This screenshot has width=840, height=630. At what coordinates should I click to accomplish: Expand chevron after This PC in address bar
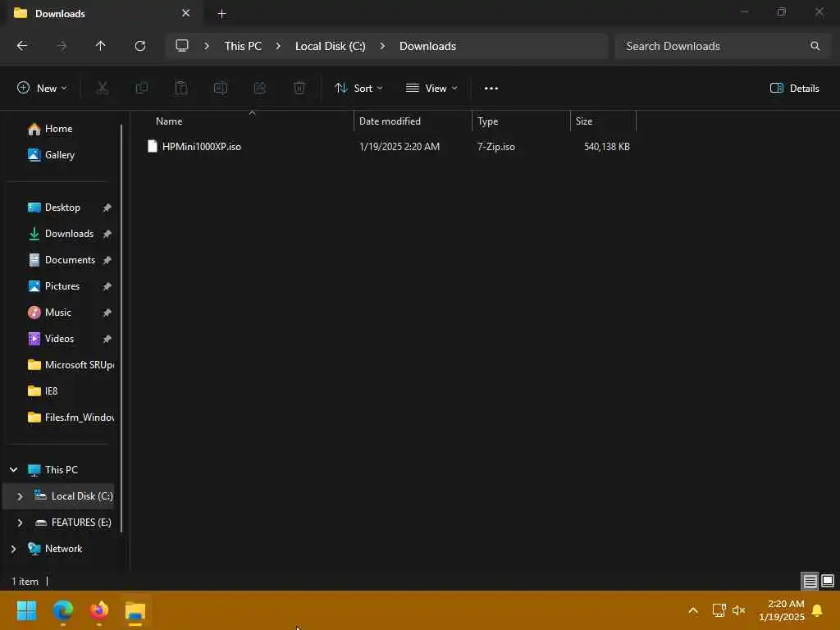pyautogui.click(x=278, y=46)
